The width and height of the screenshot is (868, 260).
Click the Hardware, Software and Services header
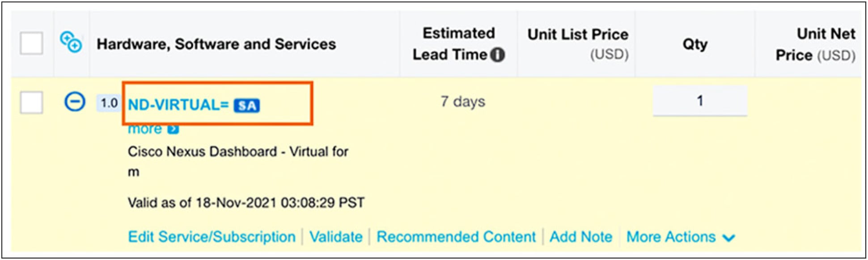coord(216,44)
